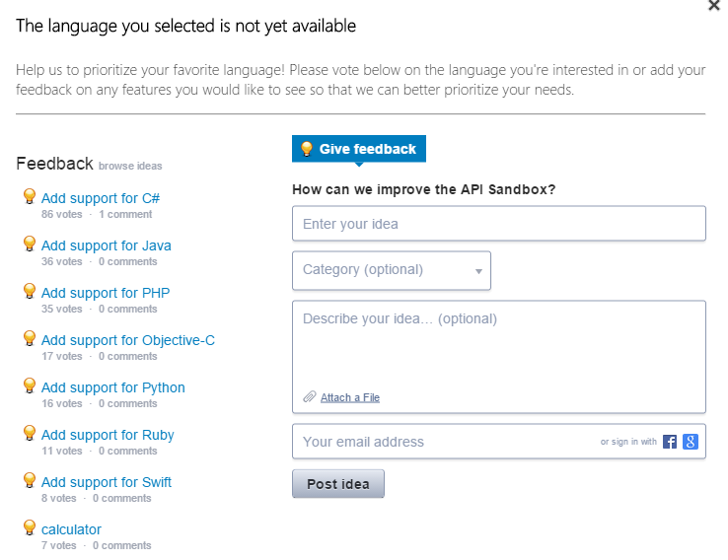The width and height of the screenshot is (728, 560).
Task: Open the browse ideas link
Action: [x=130, y=166]
